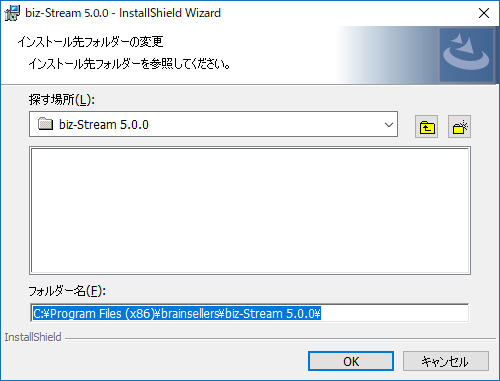Click the インストール先フォルダーの変更 heading

90,42
